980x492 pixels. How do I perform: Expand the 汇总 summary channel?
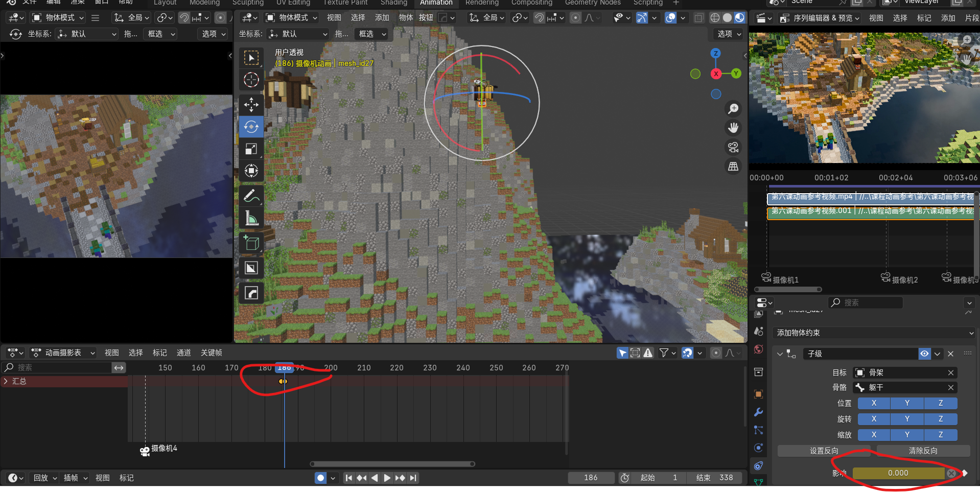pyautogui.click(x=6, y=381)
